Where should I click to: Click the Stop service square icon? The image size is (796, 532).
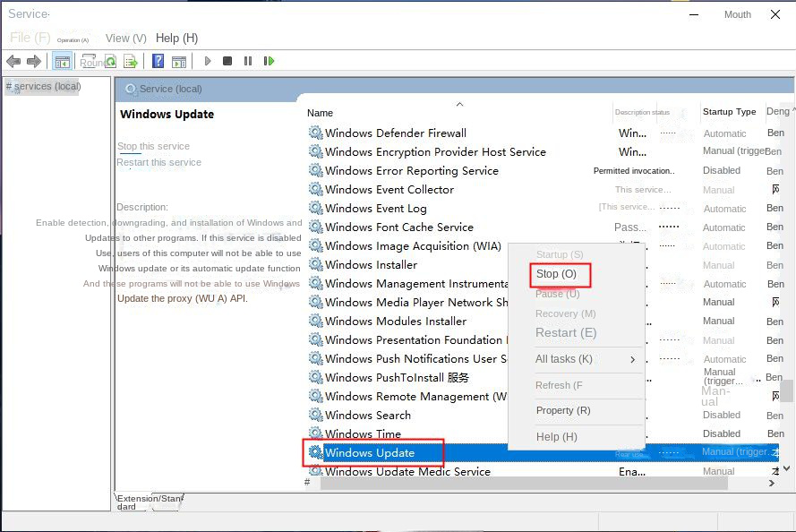coord(227,60)
